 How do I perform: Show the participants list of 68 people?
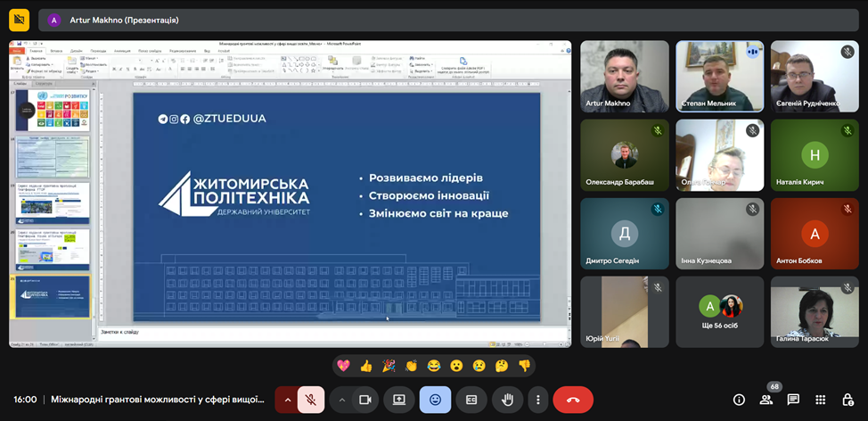tap(766, 400)
